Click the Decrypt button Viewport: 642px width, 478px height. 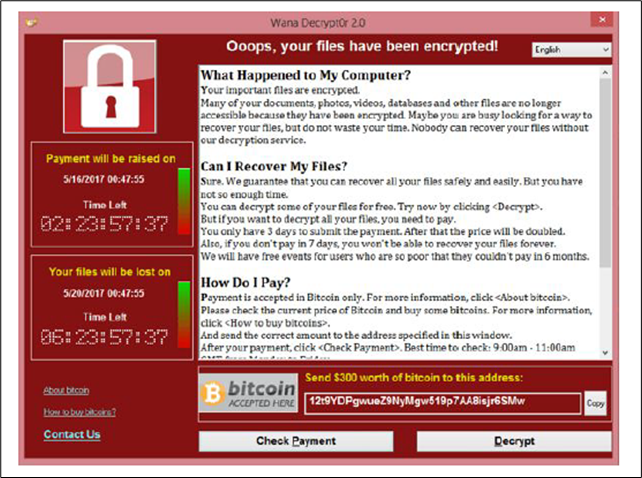[514, 441]
